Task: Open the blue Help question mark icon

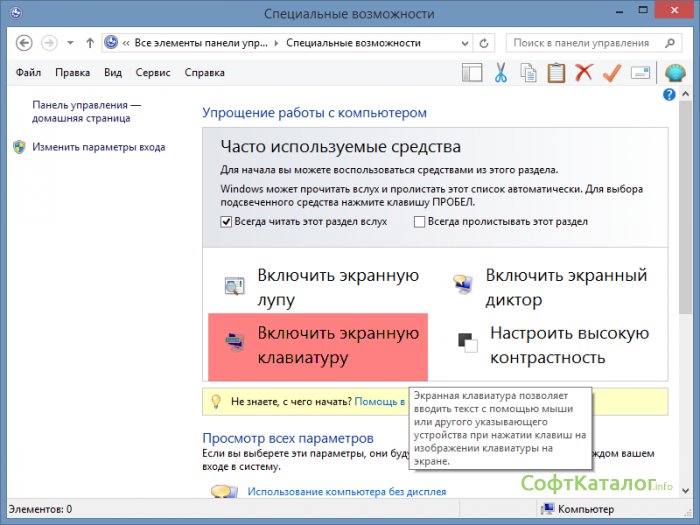Action: pyautogui.click(x=669, y=94)
